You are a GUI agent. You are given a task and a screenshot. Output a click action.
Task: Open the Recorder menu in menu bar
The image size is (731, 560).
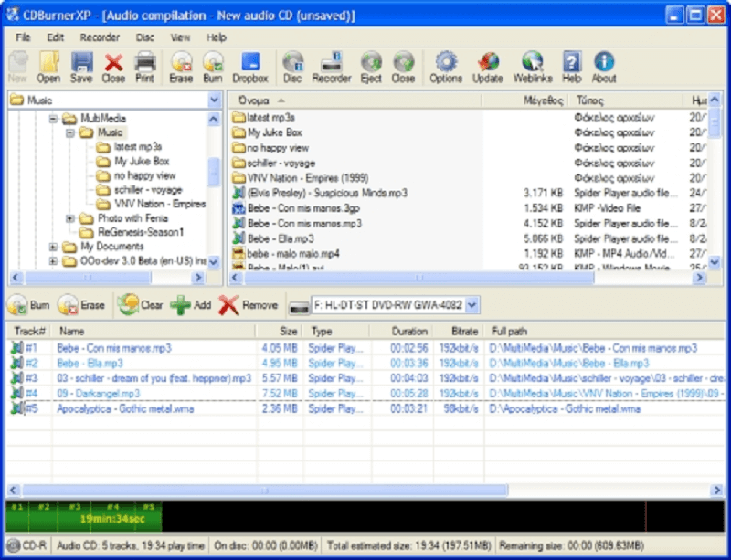pyautogui.click(x=99, y=37)
